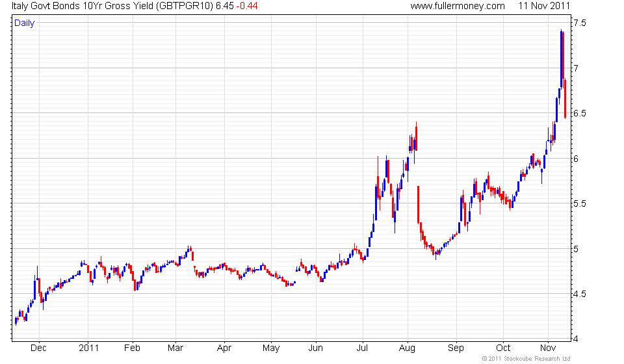Click the 6.5 y-axis label
The width and height of the screenshot is (624, 364).
click(580, 113)
